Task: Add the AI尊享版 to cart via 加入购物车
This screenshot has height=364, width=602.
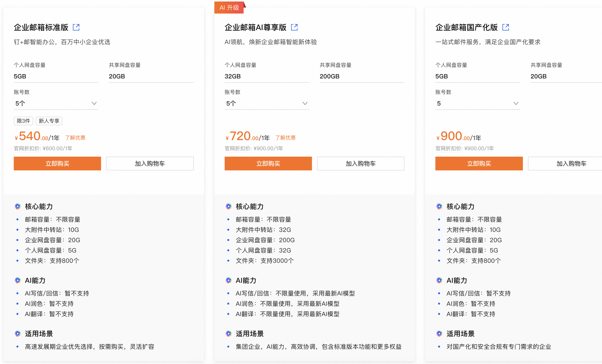Action: (x=360, y=163)
